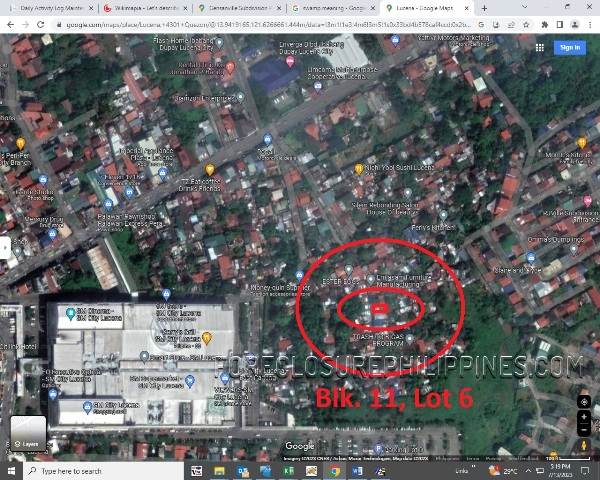Screen dimensions: 600x480
Task: Select the Gerry's Grill restaurant marker
Action: tap(206, 337)
